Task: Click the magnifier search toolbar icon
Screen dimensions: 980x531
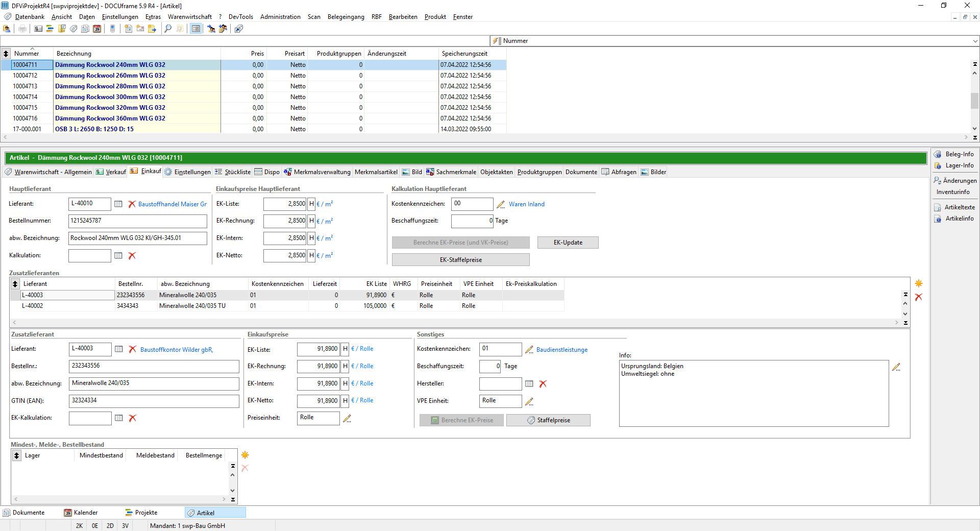Action: pyautogui.click(x=168, y=29)
